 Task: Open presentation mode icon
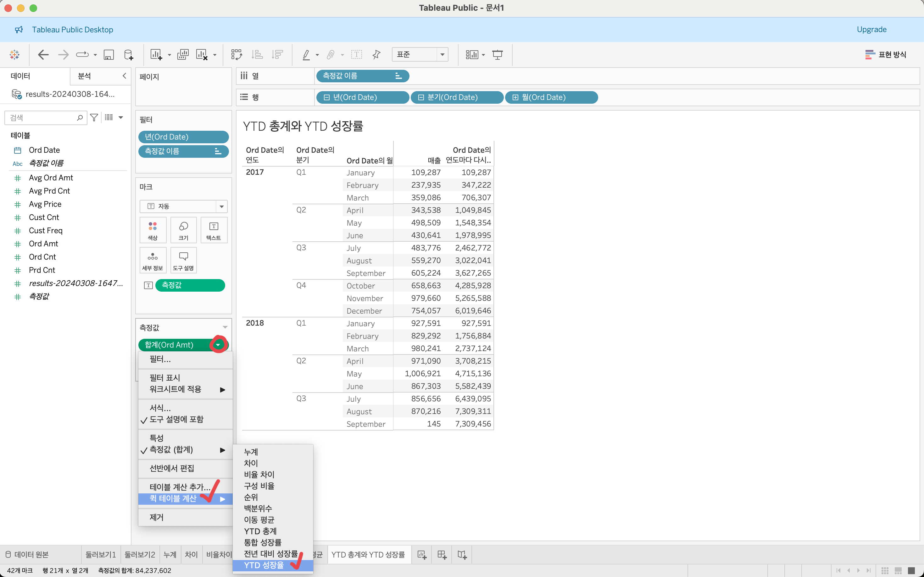point(497,55)
